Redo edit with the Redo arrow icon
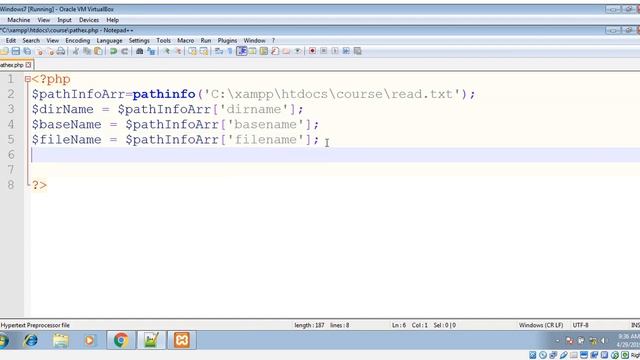The width and height of the screenshot is (640, 360). click(x=124, y=51)
